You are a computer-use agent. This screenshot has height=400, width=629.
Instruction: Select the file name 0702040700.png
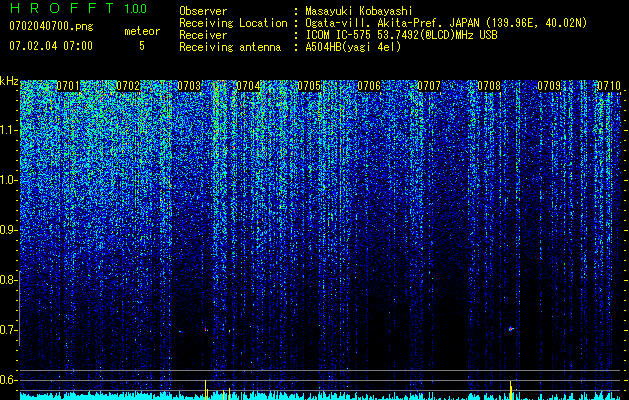pyautogui.click(x=51, y=27)
